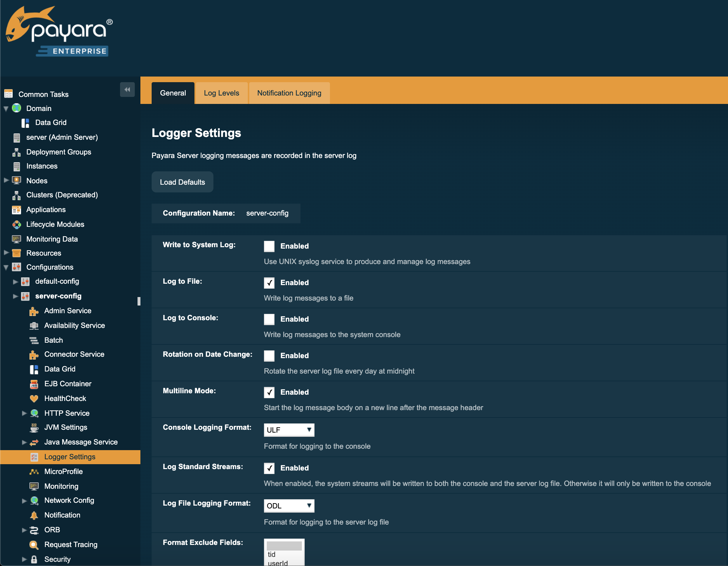The image size is (728, 566).
Task: Expand the Resources tree node
Action: pyautogui.click(x=6, y=252)
